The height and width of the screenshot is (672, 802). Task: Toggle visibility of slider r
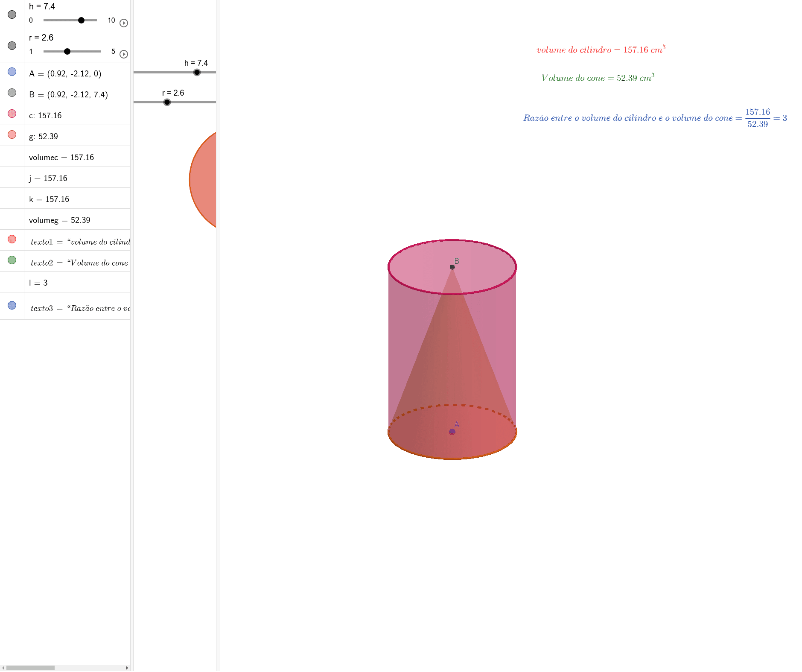click(x=12, y=46)
